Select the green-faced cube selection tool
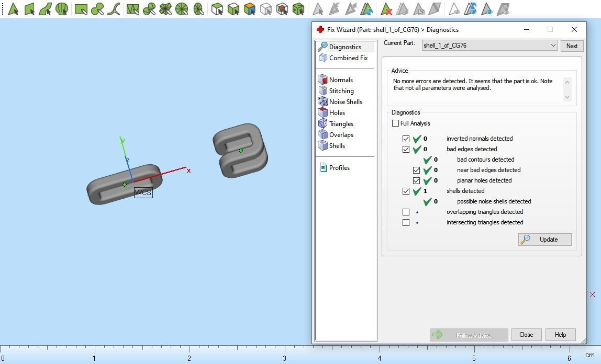The image size is (601, 364). (x=217, y=9)
